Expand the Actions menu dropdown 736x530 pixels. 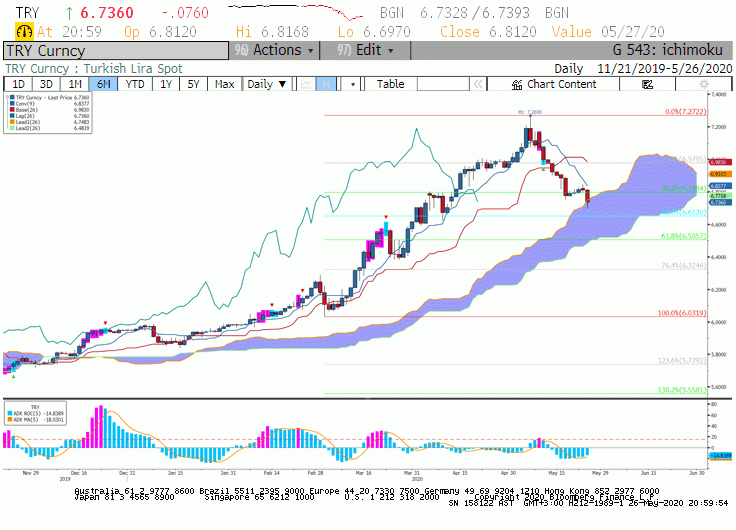tap(274, 50)
